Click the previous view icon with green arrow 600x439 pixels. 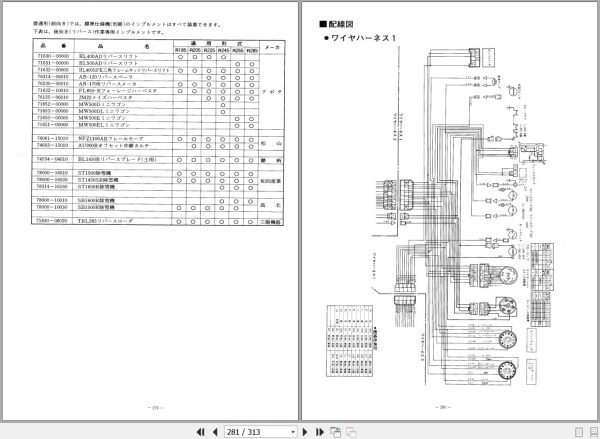[336, 432]
